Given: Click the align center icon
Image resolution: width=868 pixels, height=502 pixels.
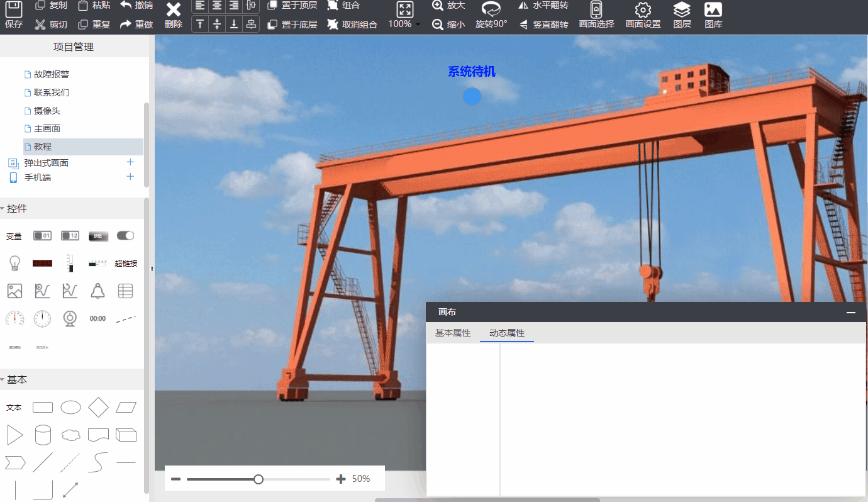Looking at the screenshot, I should pos(217,6).
